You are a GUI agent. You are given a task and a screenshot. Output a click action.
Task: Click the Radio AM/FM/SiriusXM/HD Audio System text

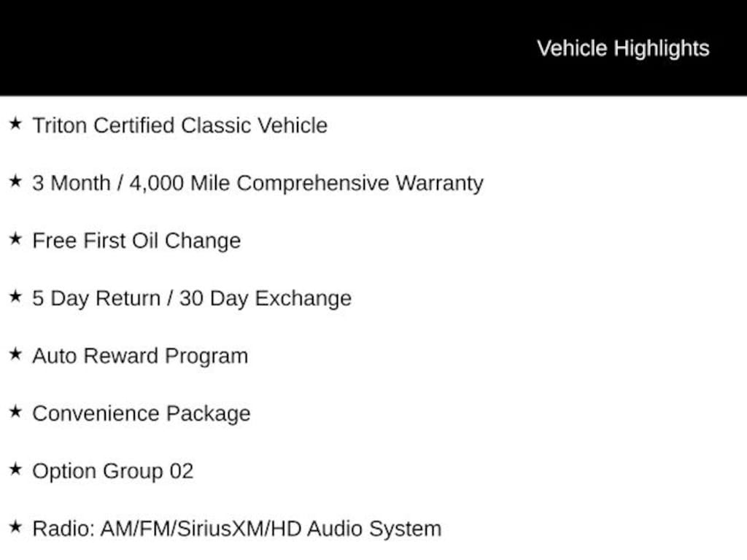236,529
